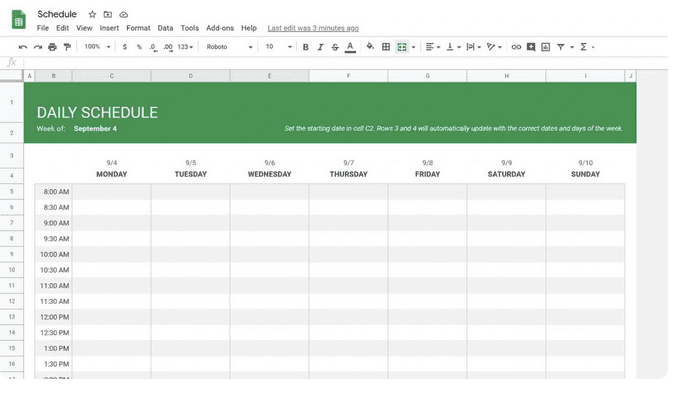Open the fill color picker
This screenshot has height=393, width=674.
(x=370, y=46)
